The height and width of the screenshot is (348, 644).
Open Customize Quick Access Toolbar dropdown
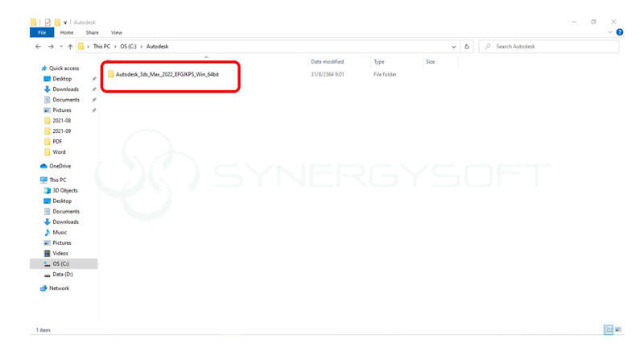(67, 22)
